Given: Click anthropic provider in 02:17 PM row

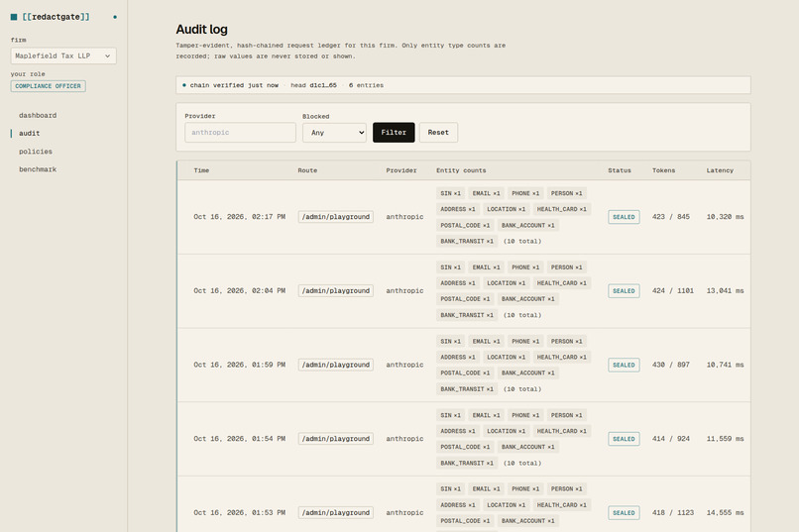Looking at the screenshot, I should (x=404, y=217).
